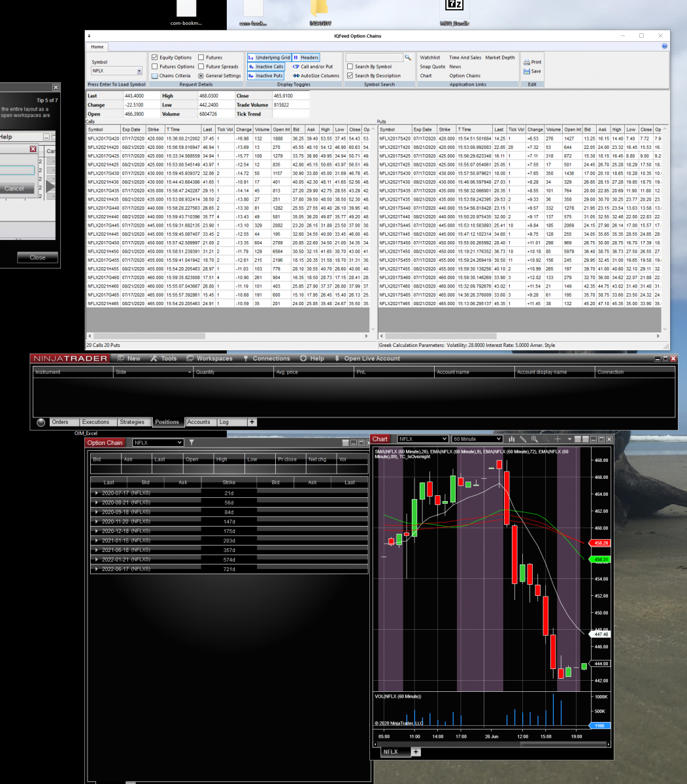Add new tab beside NFLX chart tab
Viewport: 687px width, 784px height.
[x=416, y=752]
